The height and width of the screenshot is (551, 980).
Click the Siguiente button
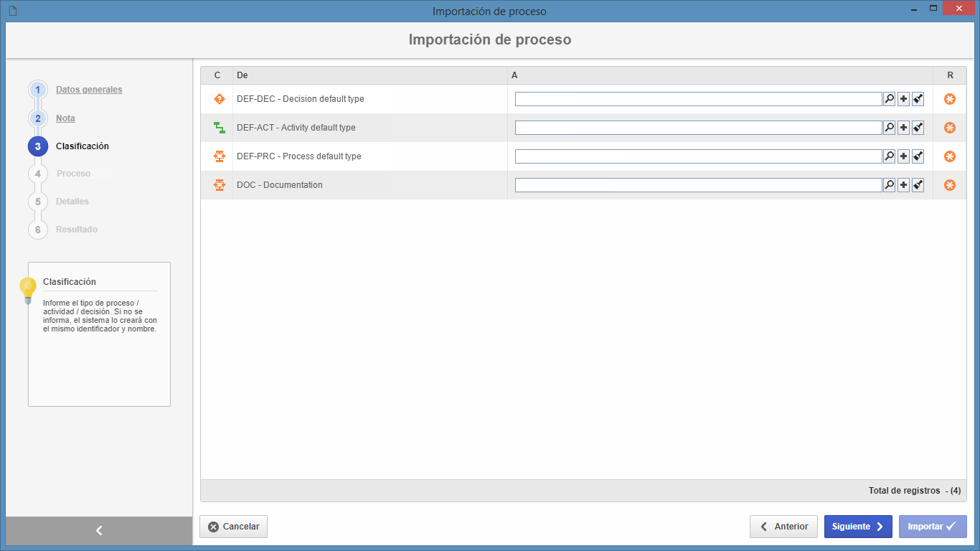point(858,527)
